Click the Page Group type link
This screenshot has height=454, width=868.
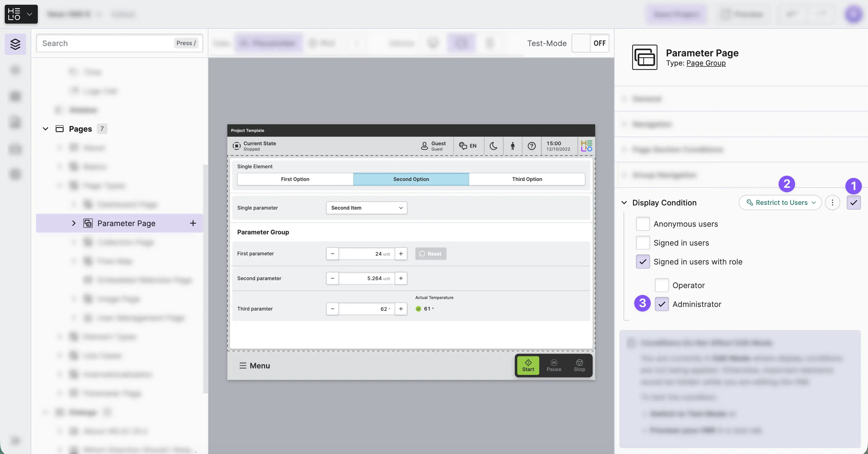706,63
